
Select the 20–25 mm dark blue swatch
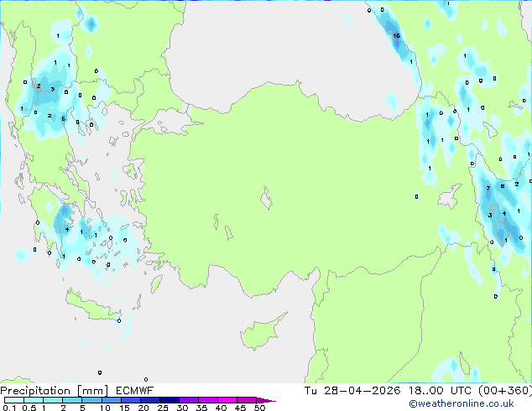(x=149, y=400)
